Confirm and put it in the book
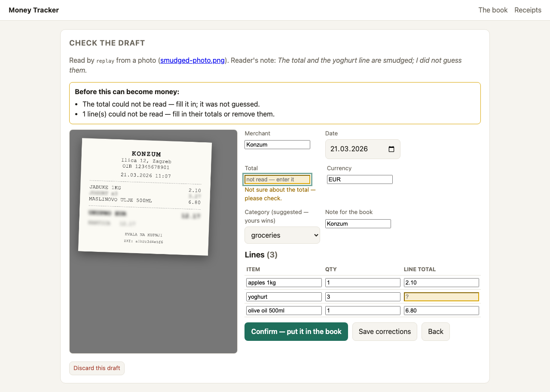Viewport: 550px width, 392px height. click(x=296, y=331)
